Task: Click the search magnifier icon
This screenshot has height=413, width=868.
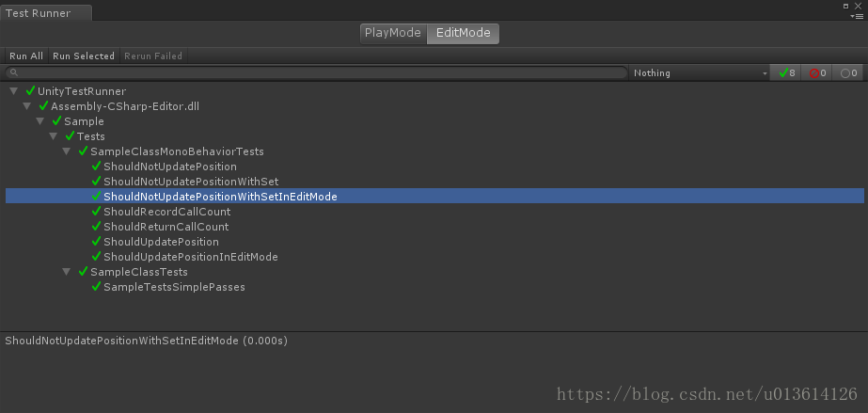Action: coord(14,72)
